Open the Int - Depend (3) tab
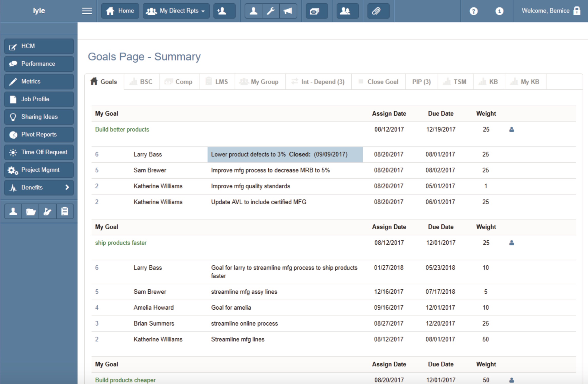Viewport: 588px width, 384px height. pyautogui.click(x=318, y=82)
